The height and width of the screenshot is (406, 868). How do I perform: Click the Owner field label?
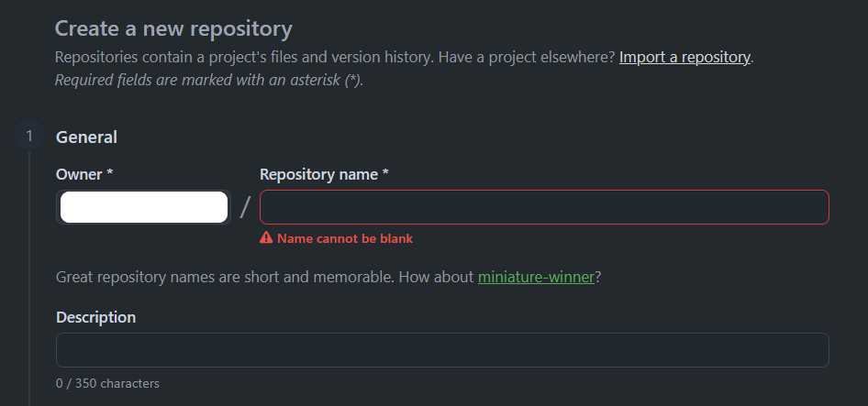pyautogui.click(x=84, y=175)
